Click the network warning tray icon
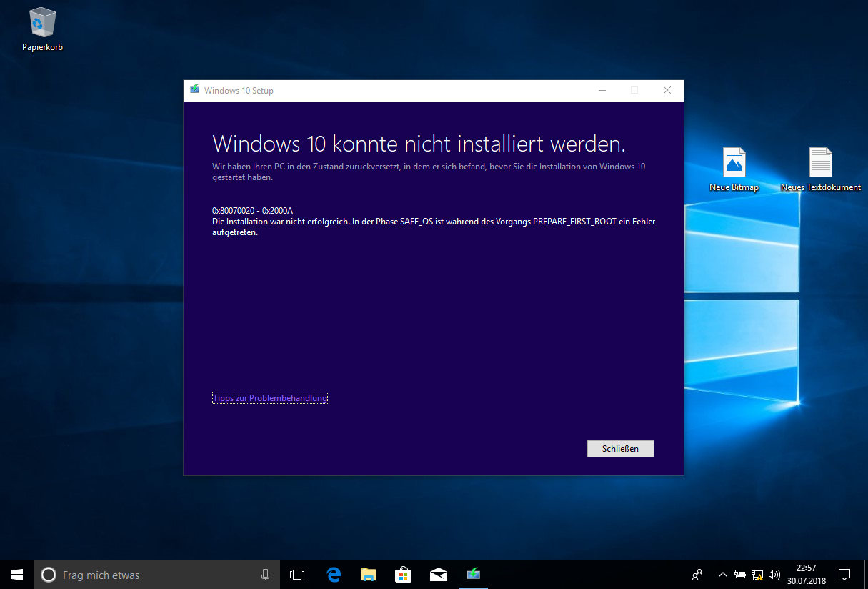868x589 pixels. [757, 575]
